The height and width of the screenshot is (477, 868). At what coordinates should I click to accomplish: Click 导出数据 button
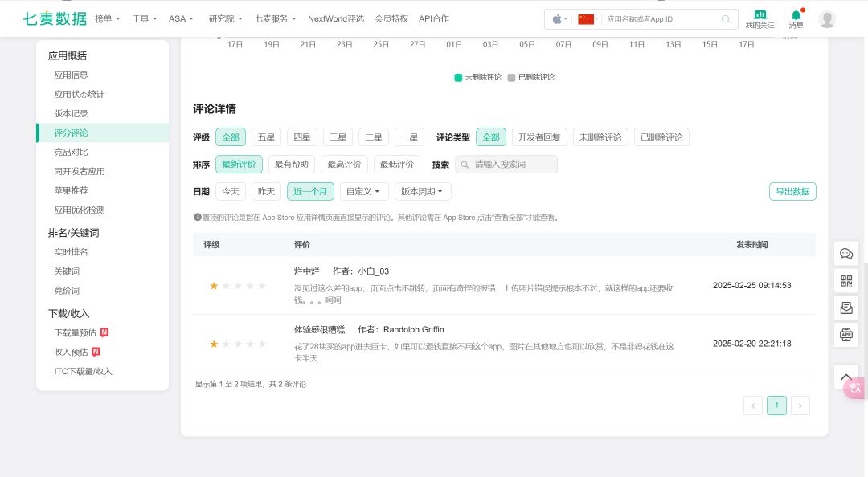tap(792, 191)
